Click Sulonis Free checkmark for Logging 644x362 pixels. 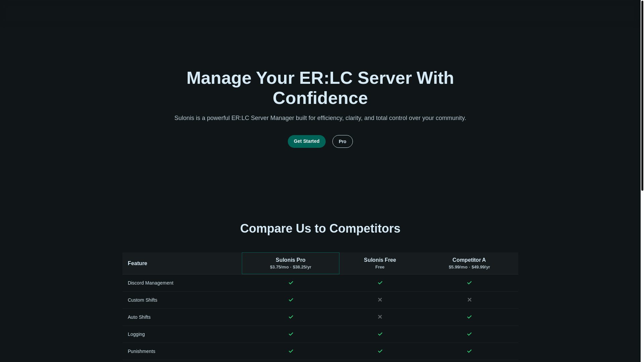pos(380,334)
